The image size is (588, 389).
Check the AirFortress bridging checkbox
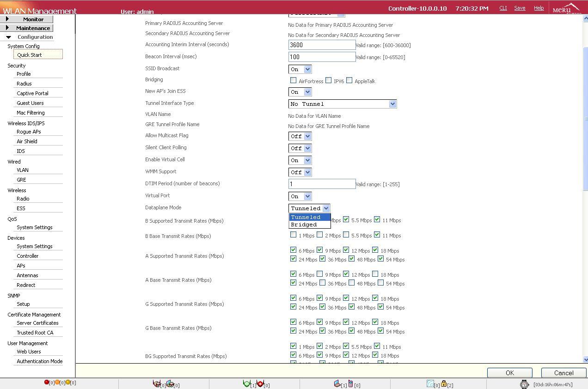pyautogui.click(x=293, y=80)
